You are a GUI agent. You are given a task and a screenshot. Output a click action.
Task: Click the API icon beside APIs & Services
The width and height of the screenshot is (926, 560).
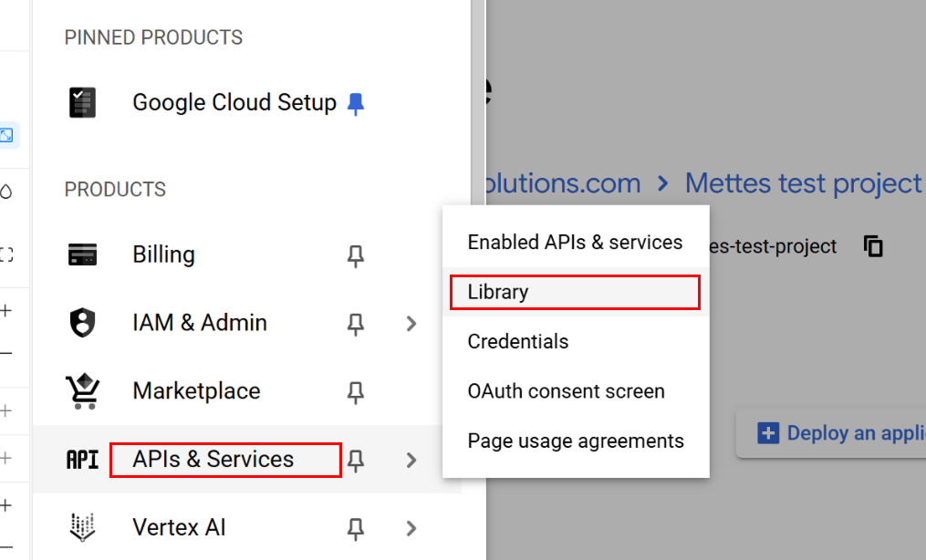[x=82, y=459]
